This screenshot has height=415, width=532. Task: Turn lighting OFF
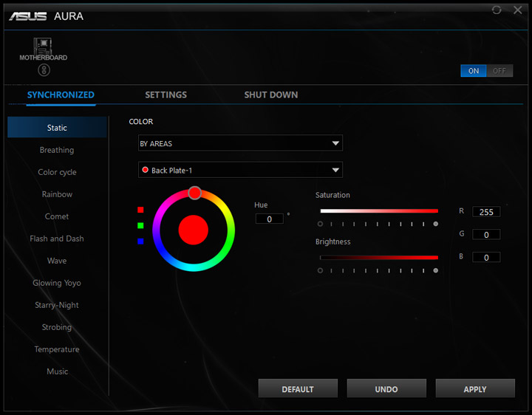(x=499, y=71)
